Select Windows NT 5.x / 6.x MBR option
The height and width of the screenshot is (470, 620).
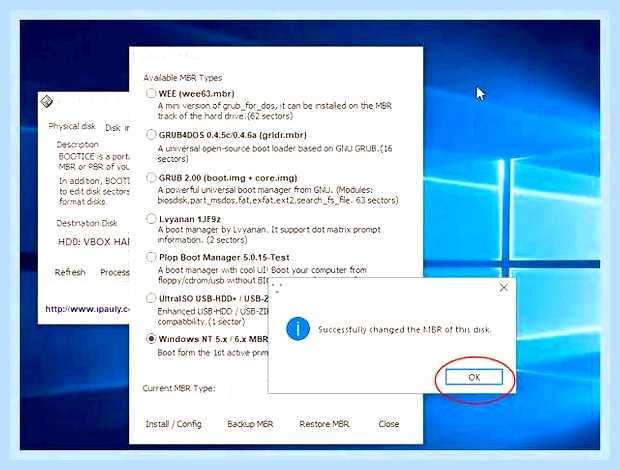tap(151, 339)
